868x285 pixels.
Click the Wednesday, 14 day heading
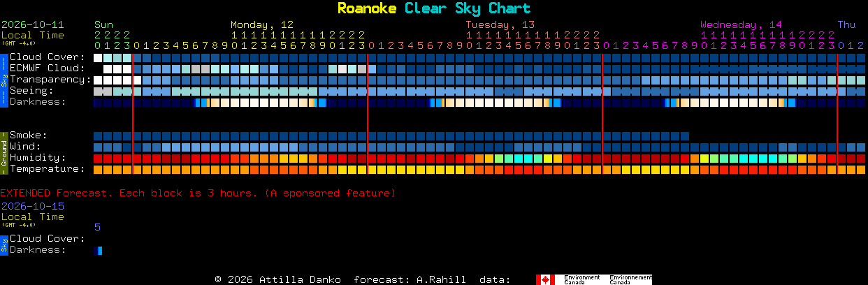742,24
